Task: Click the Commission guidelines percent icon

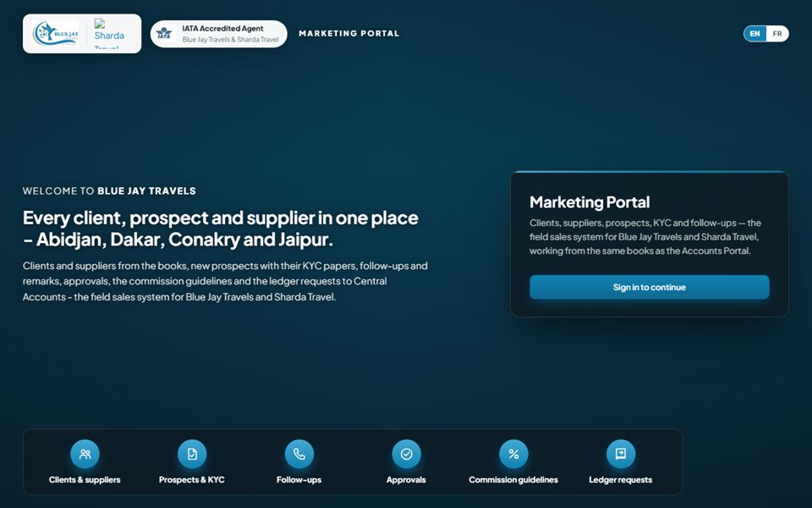Action: [513, 454]
